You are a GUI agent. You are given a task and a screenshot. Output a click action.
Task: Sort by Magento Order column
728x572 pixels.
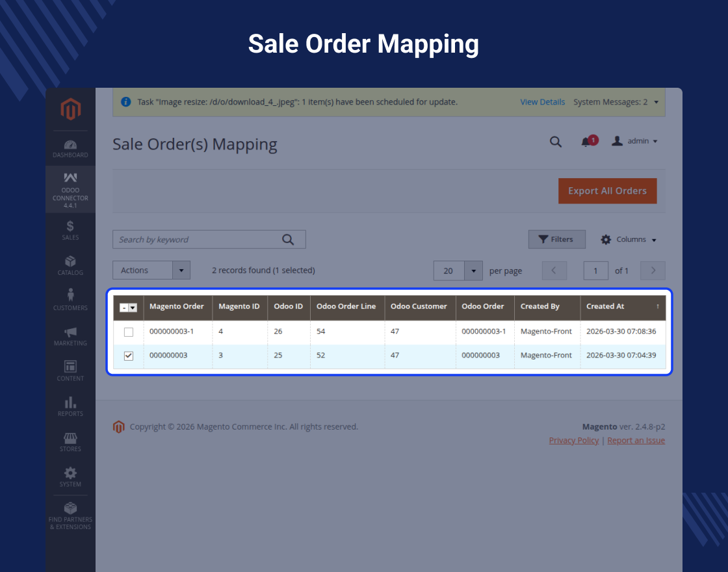point(178,307)
